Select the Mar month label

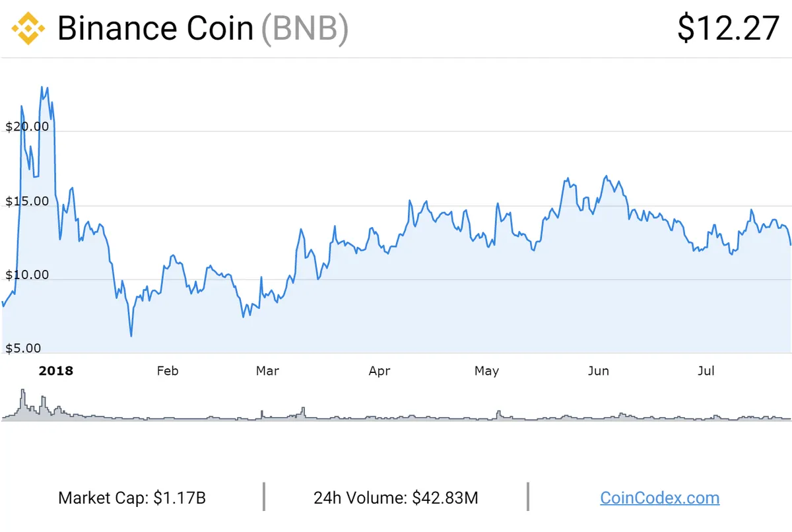coord(267,371)
